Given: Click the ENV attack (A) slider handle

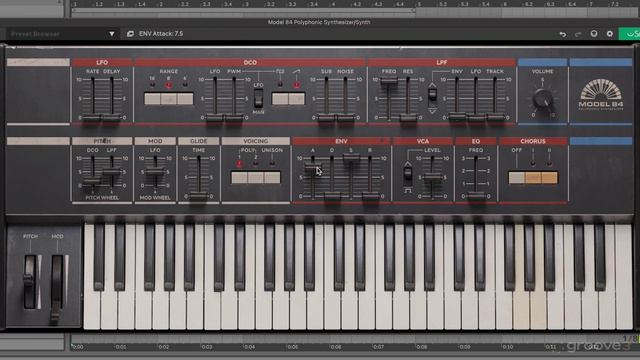Looking at the screenshot, I should coord(313,167).
